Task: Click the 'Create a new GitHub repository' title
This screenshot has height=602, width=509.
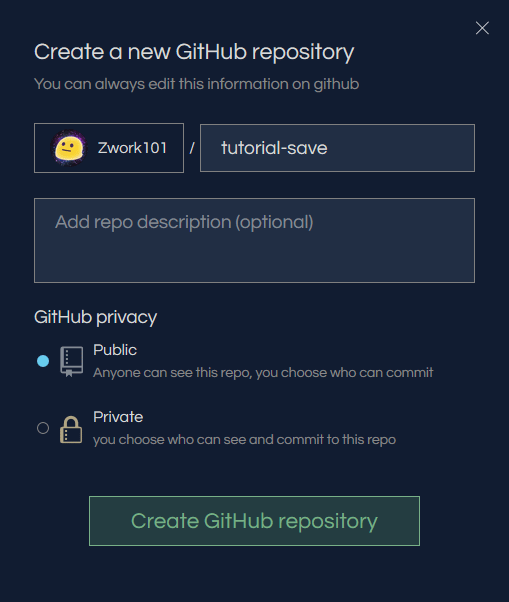Action: coord(194,52)
